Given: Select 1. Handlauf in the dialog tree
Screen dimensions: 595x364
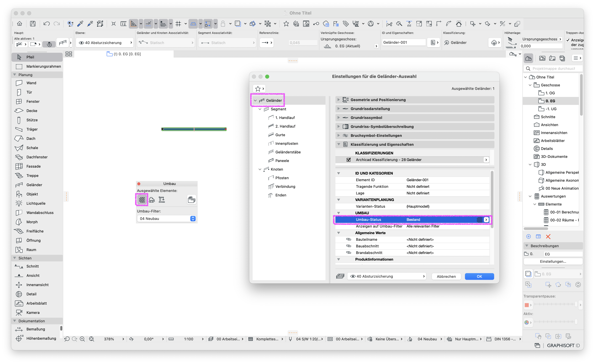Looking at the screenshot, I should tap(285, 117).
